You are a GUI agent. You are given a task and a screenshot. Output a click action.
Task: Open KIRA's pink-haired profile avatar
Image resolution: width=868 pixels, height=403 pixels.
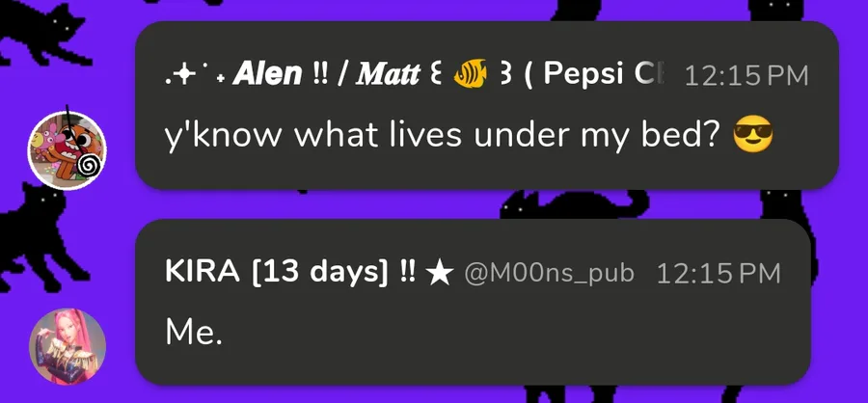pos(66,346)
